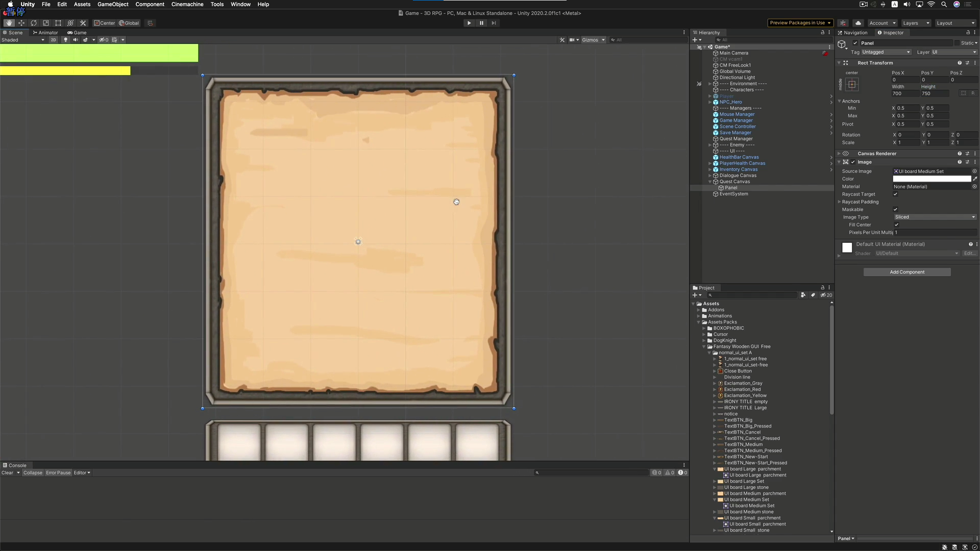Disable the Maskable checkbox

point(895,210)
